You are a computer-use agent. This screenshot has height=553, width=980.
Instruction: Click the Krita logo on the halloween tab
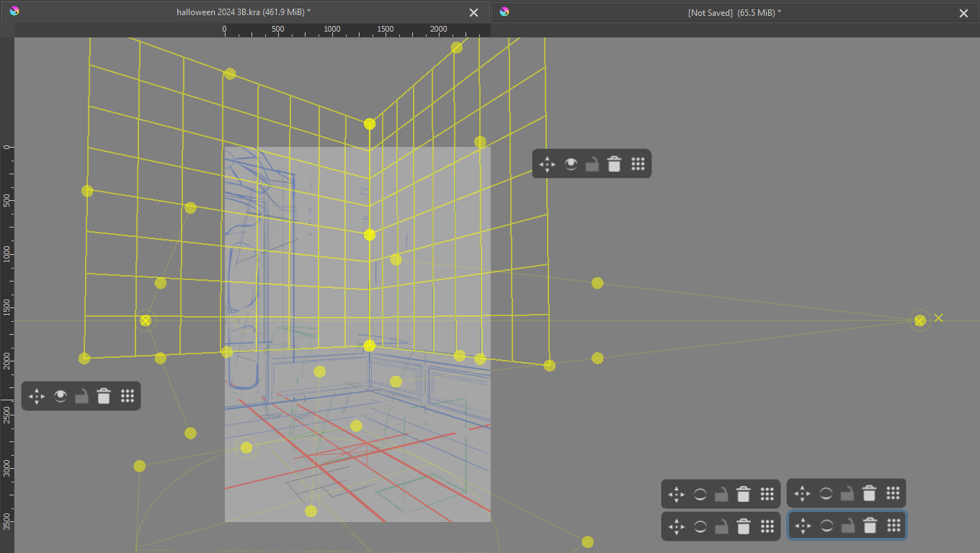pos(15,12)
